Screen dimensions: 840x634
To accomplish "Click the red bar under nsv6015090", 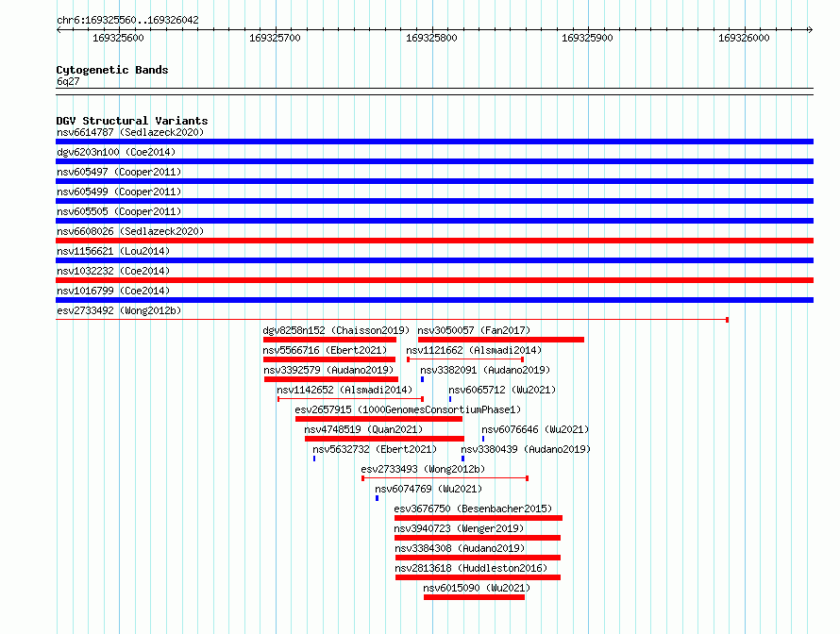I will (474, 597).
